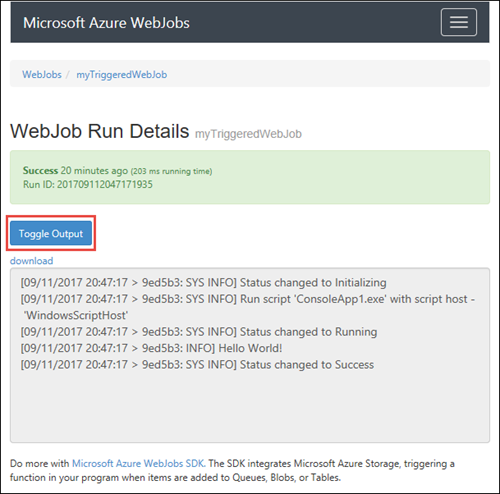Click the myTriggeredWebJob subtitle beside the heading
Viewport: 500px width, 494px height.
248,134
